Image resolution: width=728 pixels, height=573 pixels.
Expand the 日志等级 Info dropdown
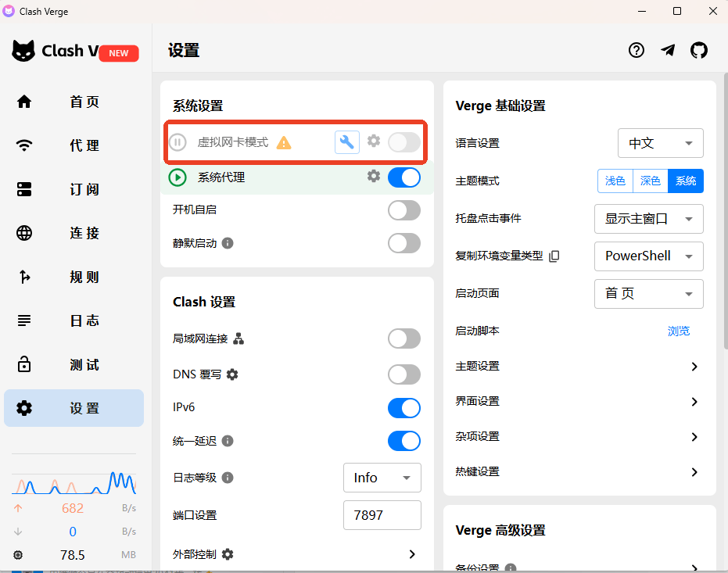(382, 478)
